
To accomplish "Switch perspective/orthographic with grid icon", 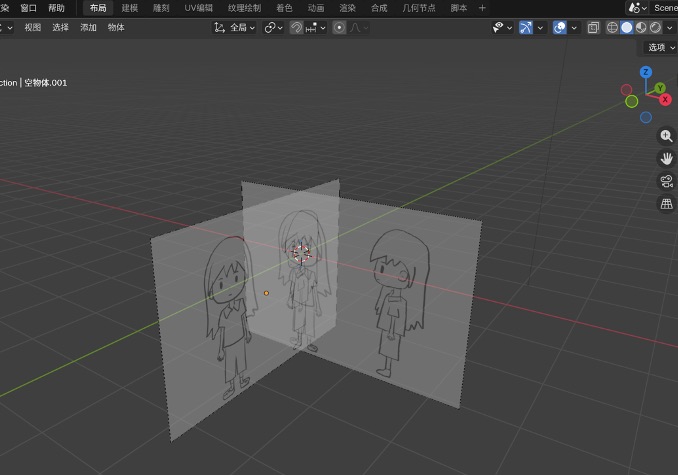I will point(666,204).
